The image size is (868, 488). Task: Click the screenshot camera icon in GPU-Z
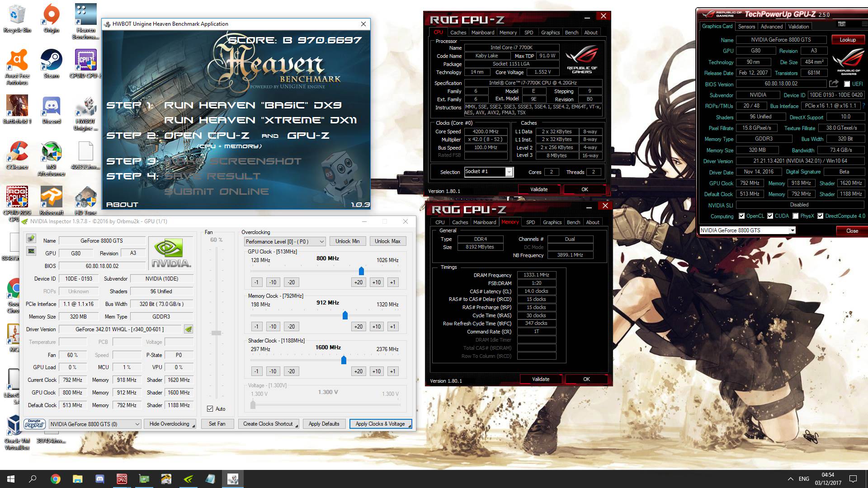[x=841, y=24]
